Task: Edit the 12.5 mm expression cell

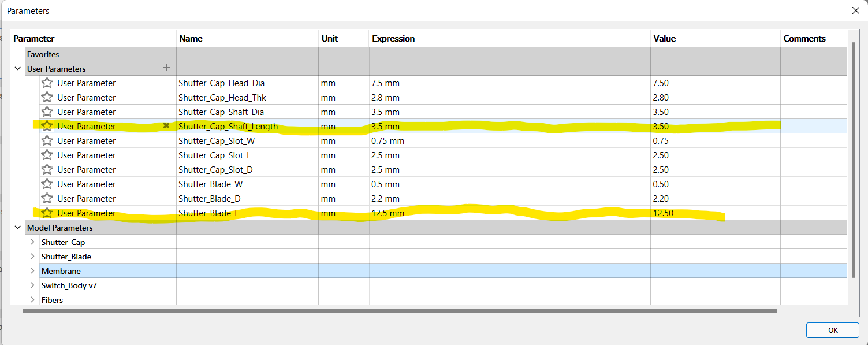Action: click(510, 213)
